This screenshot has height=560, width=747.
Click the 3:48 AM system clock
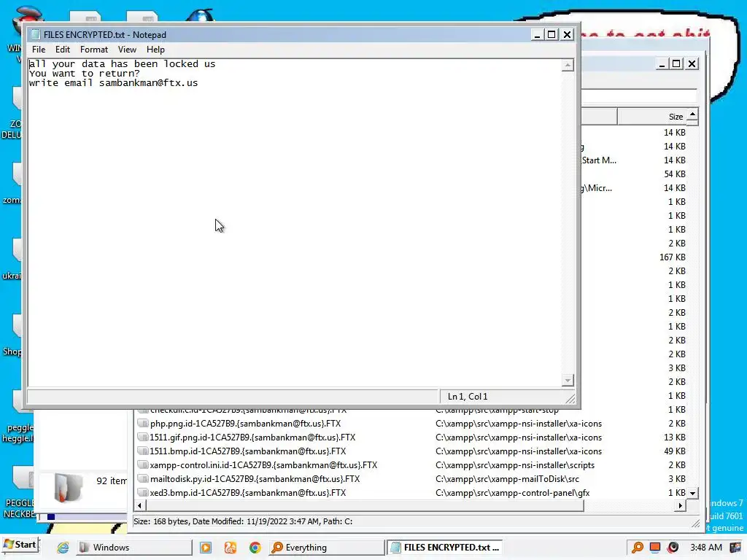tap(706, 548)
